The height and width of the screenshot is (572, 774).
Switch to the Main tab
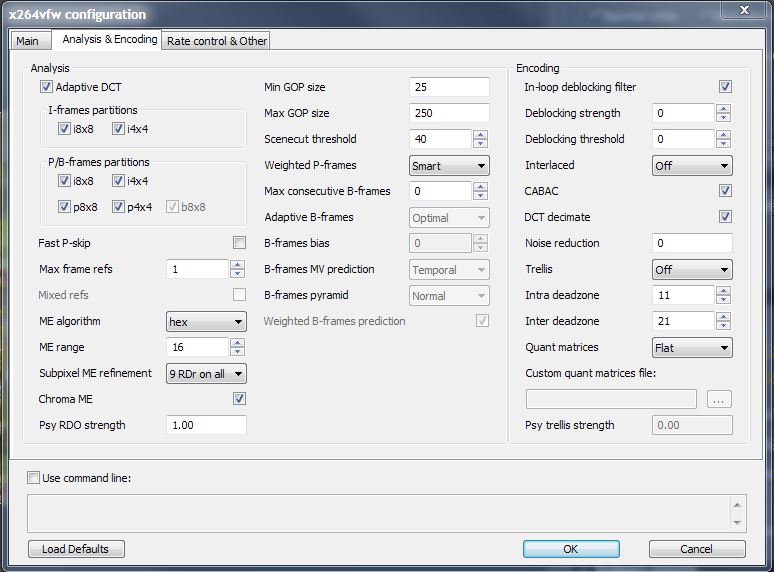[27, 41]
